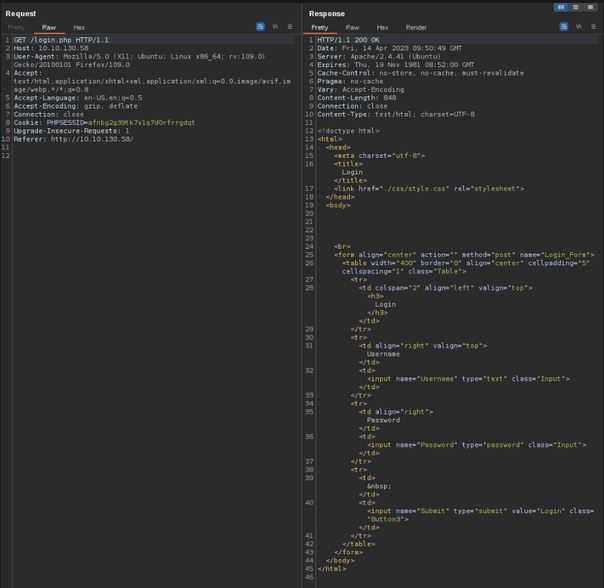
Task: Click the 'Expires: Thu, 19 Nov 1981' header
Action: point(396,65)
